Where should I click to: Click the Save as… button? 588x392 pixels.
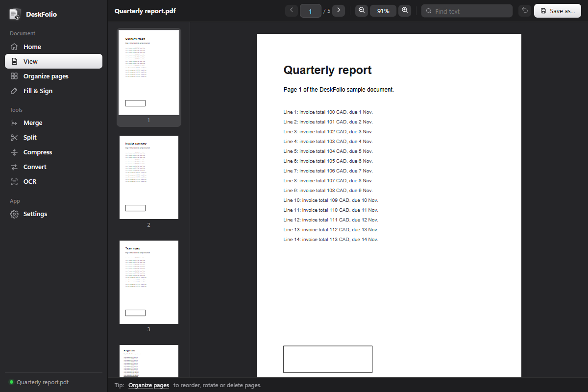pos(558,11)
